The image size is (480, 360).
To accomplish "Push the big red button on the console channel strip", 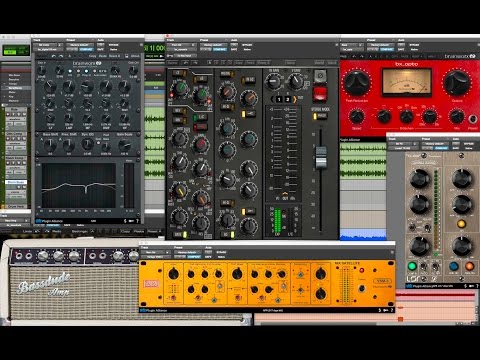I will coord(320,94).
